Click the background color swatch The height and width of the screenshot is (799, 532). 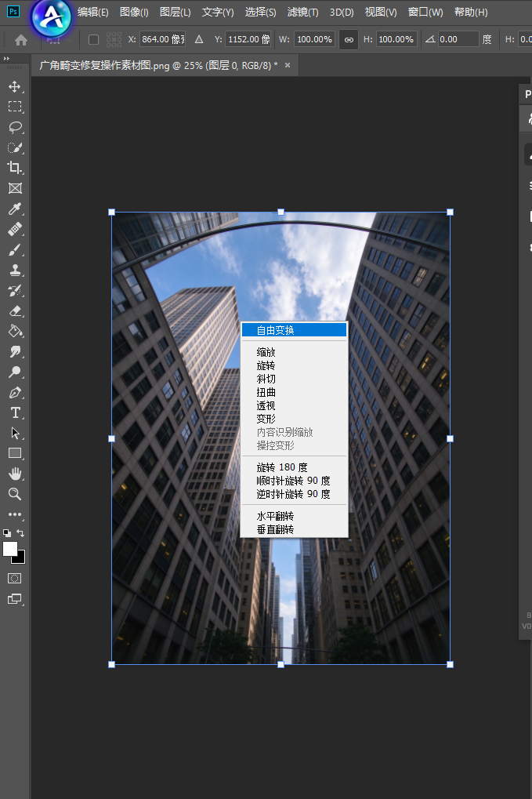pyautogui.click(x=21, y=559)
